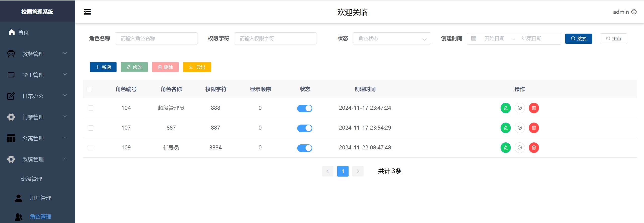This screenshot has height=223, width=644.
Task: Click the check-circle icon for role 109
Action: (x=520, y=148)
